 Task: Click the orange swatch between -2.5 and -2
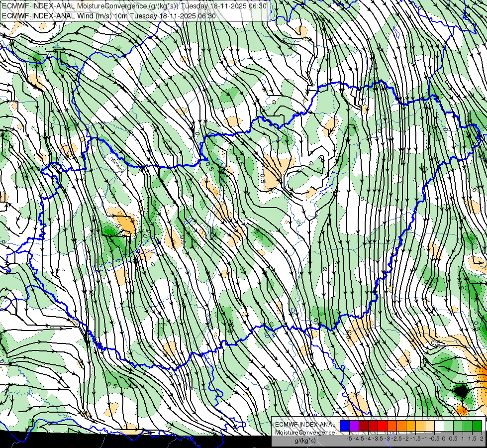[401, 426]
